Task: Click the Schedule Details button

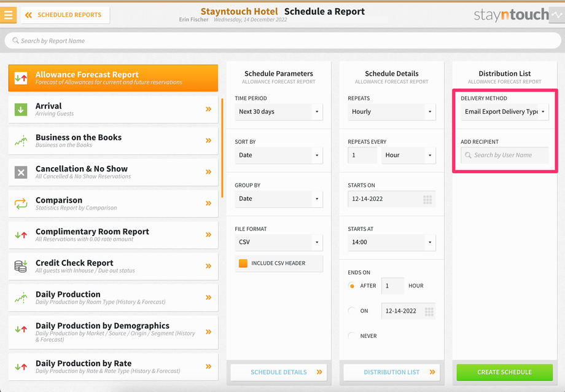Action: 279,372
